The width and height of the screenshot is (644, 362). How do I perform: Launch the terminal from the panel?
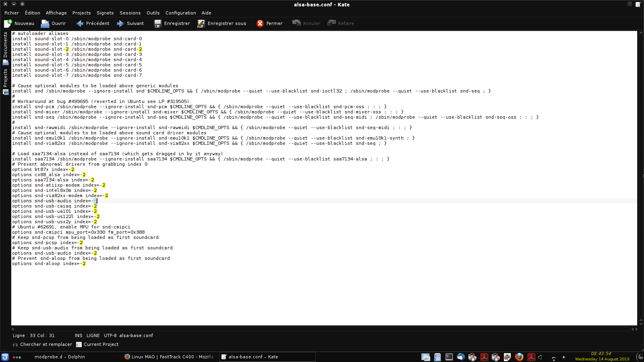click(449, 357)
